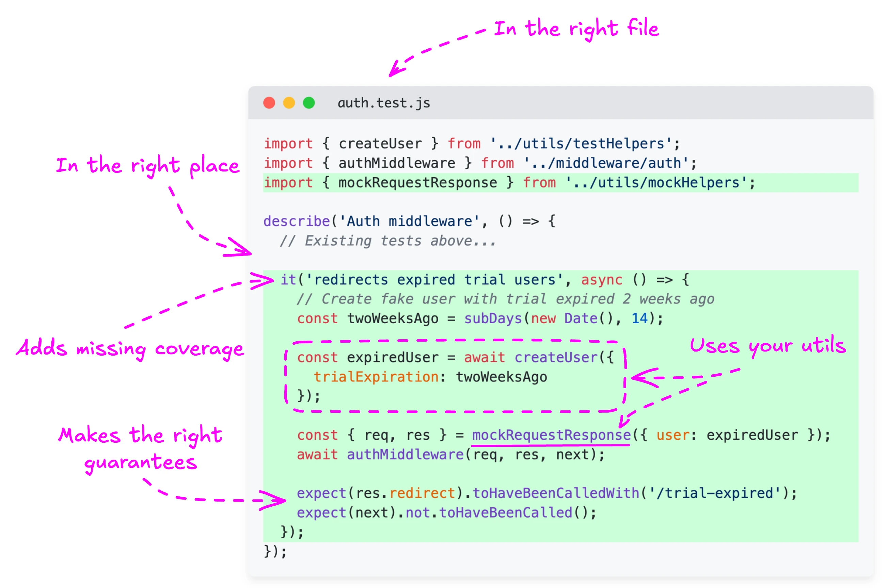Viewport: 886px width, 588px height.
Task: Click the yellow traffic light circle
Action: tap(288, 102)
